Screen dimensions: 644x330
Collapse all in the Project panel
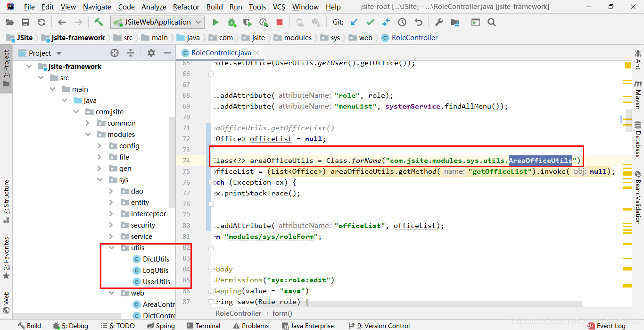point(131,53)
